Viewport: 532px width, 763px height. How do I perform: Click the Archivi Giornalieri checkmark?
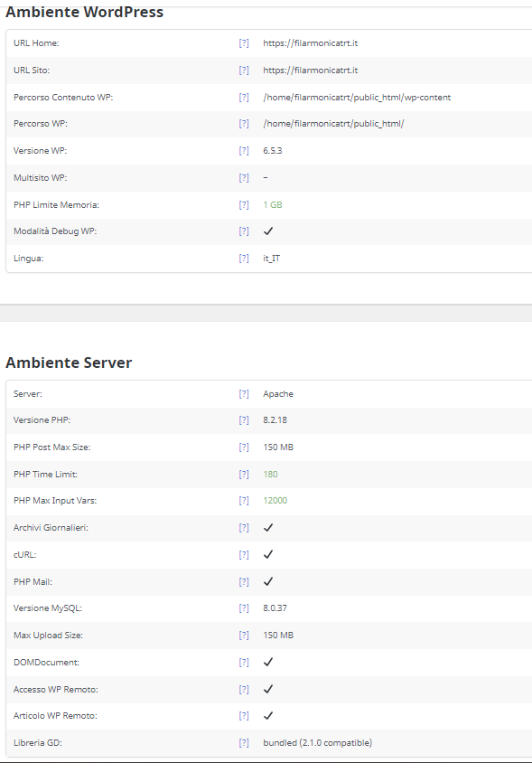(268, 527)
